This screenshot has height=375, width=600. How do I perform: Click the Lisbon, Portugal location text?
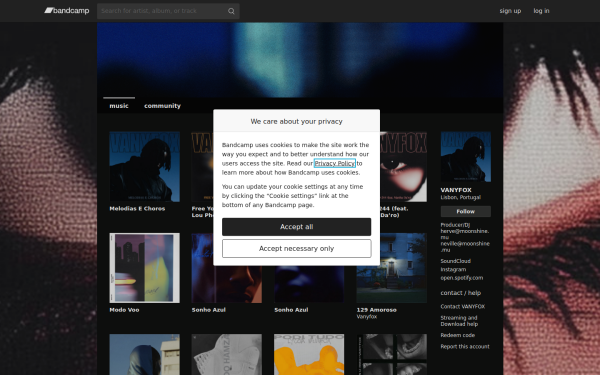click(461, 197)
